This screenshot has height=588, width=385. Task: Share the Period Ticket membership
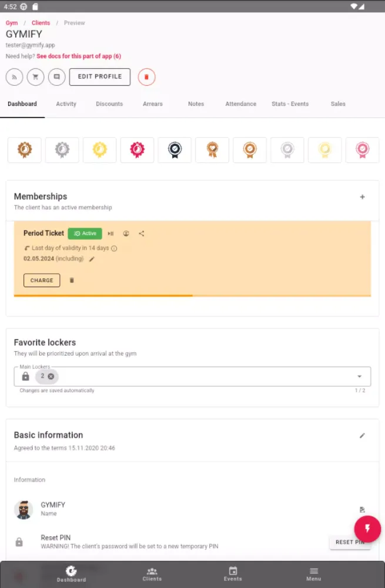coord(141,233)
